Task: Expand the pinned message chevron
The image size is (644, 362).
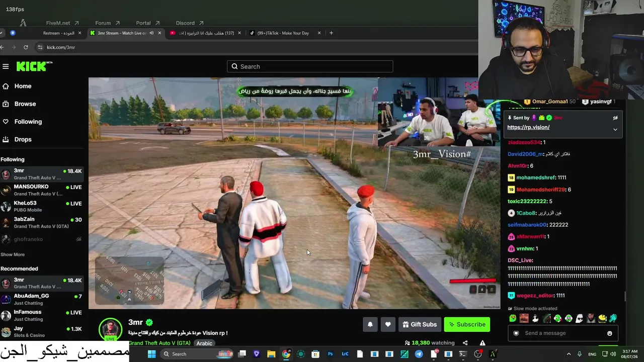Action: point(615,130)
